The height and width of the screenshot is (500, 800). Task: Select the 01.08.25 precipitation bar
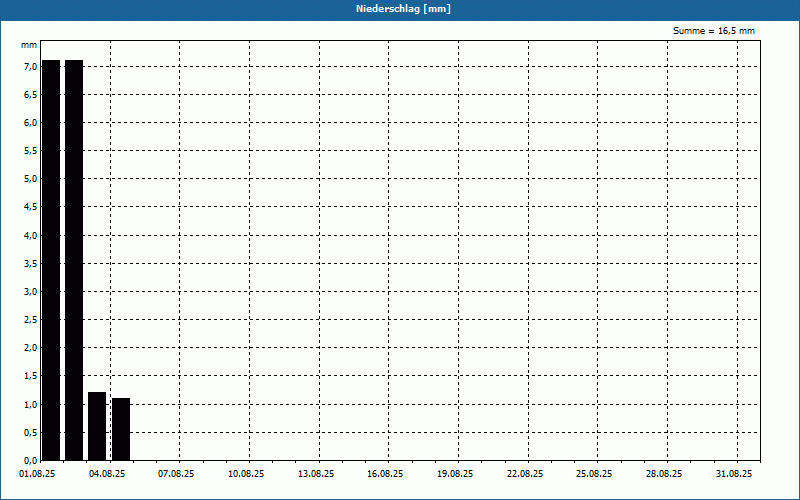[x=51, y=260]
